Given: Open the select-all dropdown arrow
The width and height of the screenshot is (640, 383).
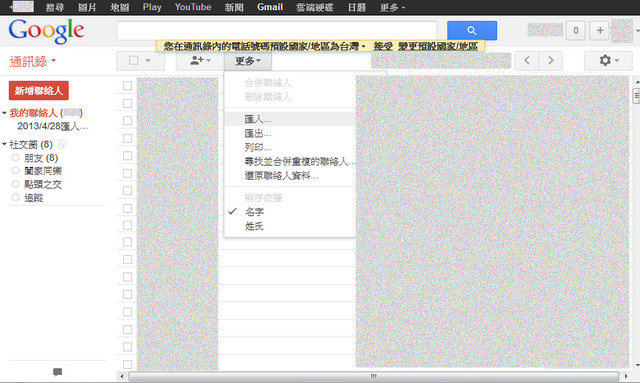Looking at the screenshot, I should click(148, 61).
